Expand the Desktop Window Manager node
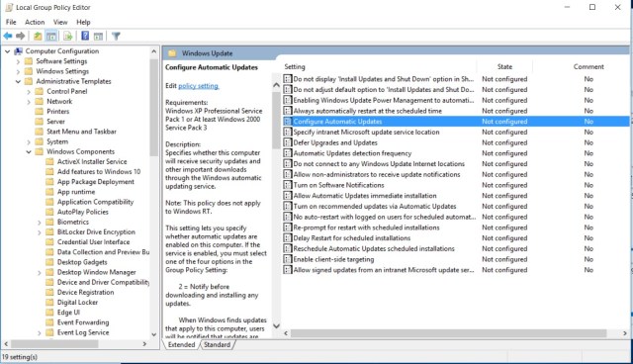Viewport: 633px width, 364px height. pyautogui.click(x=40, y=272)
